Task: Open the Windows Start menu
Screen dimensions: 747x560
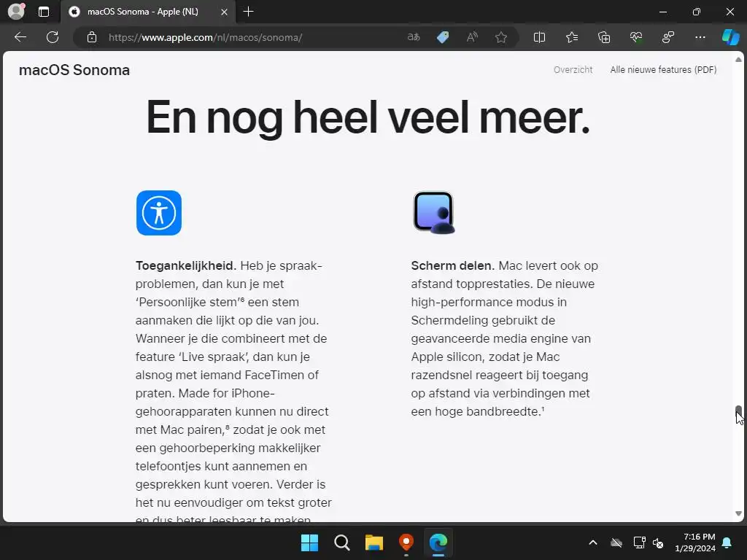Action: (x=309, y=542)
